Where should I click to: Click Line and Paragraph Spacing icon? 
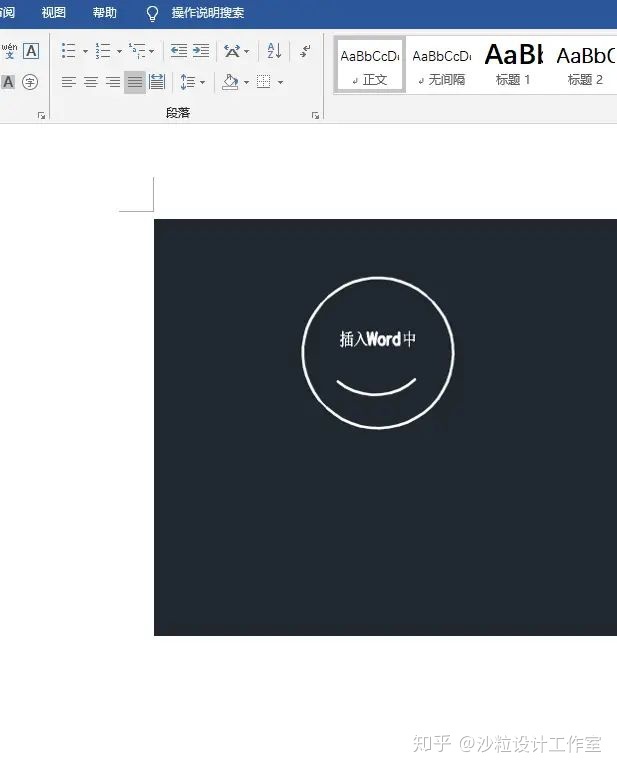click(188, 82)
